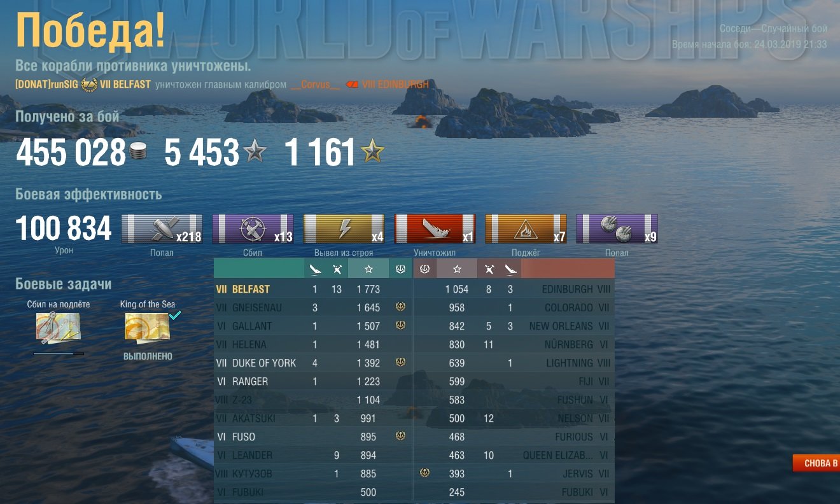
Task: Sort allied team by ships destroyed column
Action: 315,269
